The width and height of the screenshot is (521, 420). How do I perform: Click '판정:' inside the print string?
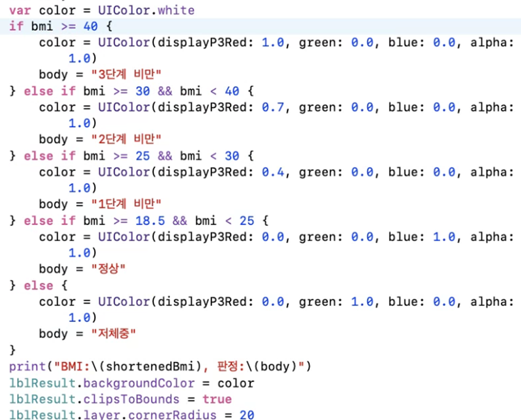click(231, 367)
